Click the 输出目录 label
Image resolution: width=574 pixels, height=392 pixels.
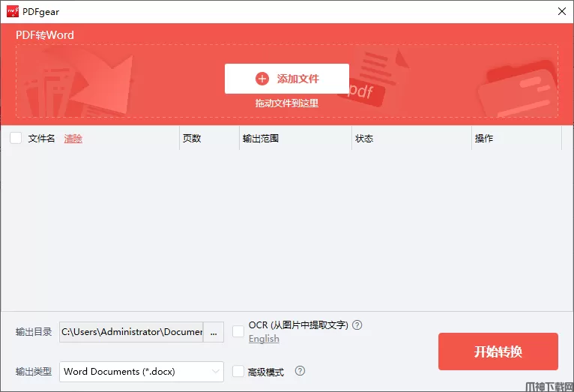click(x=34, y=332)
